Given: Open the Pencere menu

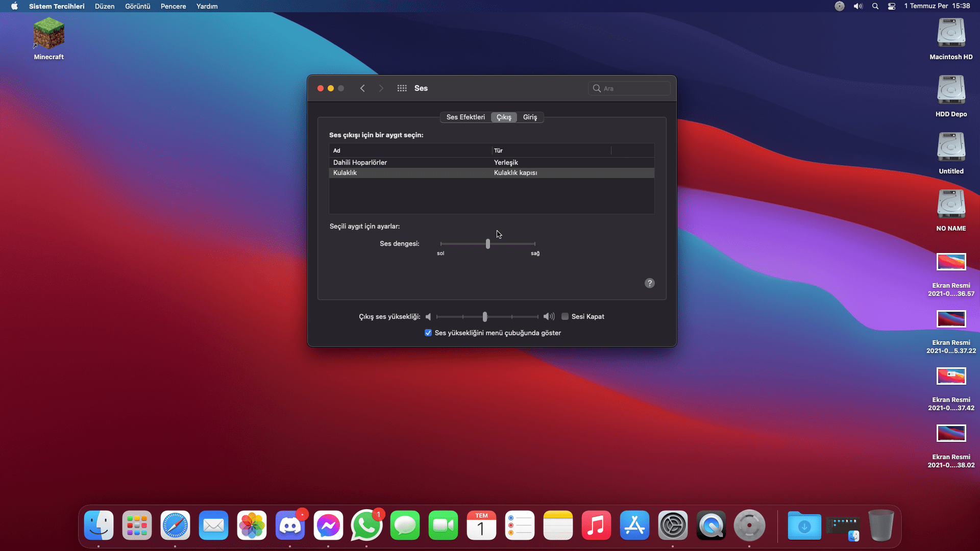Looking at the screenshot, I should 173,6.
